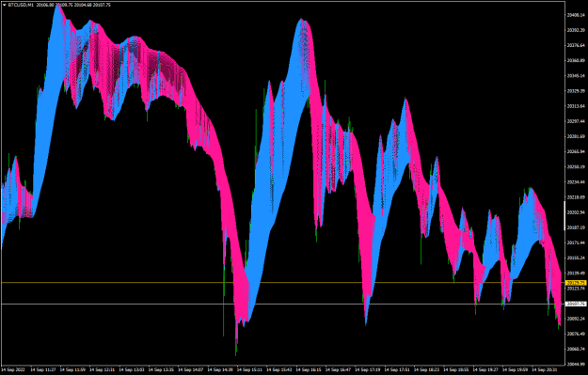The image size is (588, 375).
Task: Click the 20392.39 price axis label
Action: pyautogui.click(x=576, y=30)
